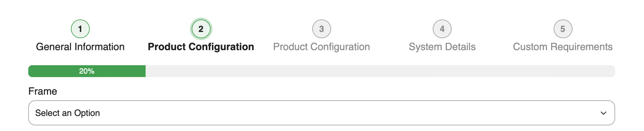Select the step 4 circle indicator
The width and height of the screenshot is (644, 131).
coord(442,29)
